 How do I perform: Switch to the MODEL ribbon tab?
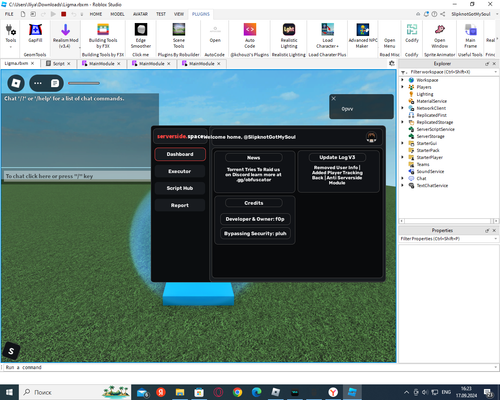click(117, 14)
